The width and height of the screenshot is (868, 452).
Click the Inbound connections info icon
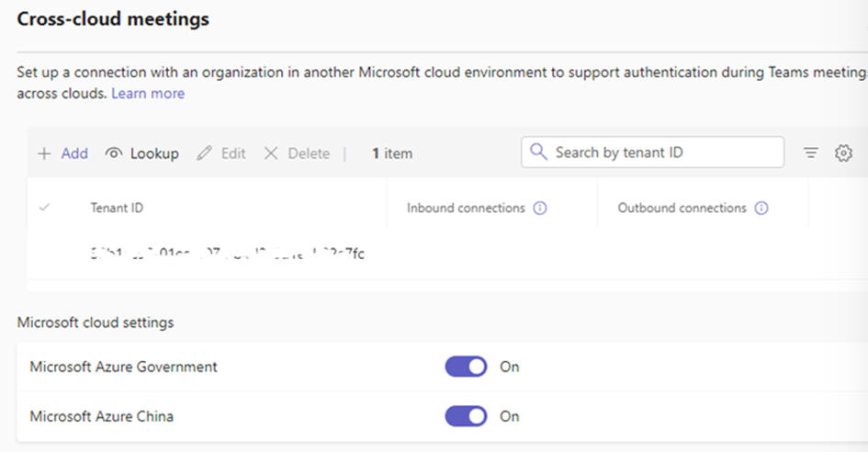540,209
